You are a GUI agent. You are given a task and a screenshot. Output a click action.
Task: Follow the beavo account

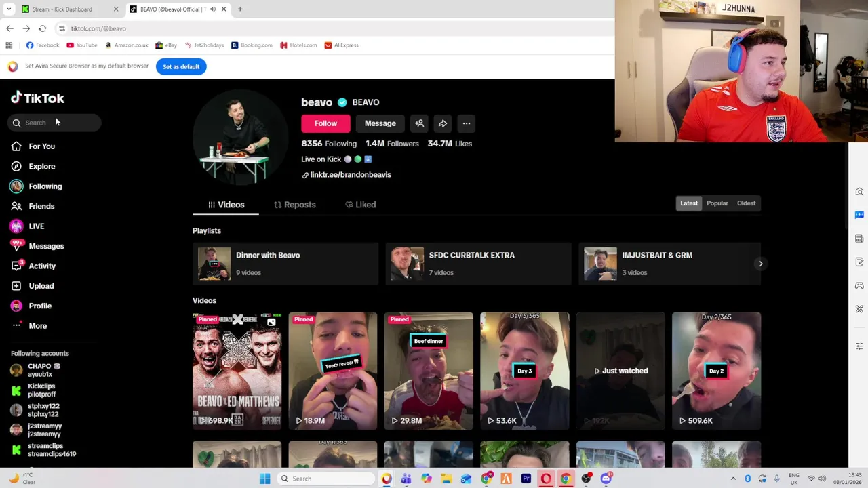tap(325, 123)
